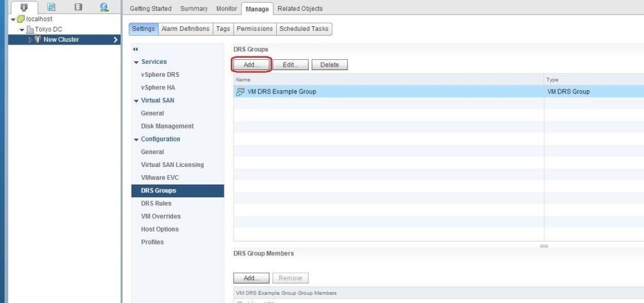Click the Tokyo DC datacenter icon
Image resolution: width=644 pixels, height=303 pixels.
30,30
